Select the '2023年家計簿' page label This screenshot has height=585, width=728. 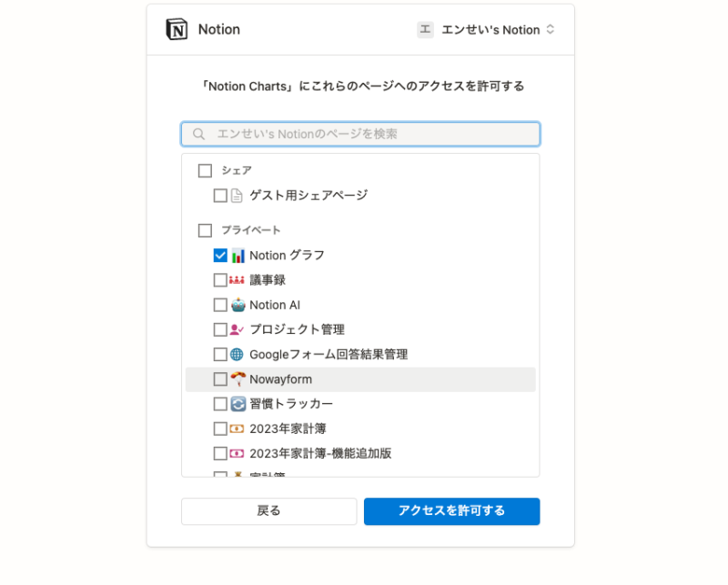coord(288,429)
